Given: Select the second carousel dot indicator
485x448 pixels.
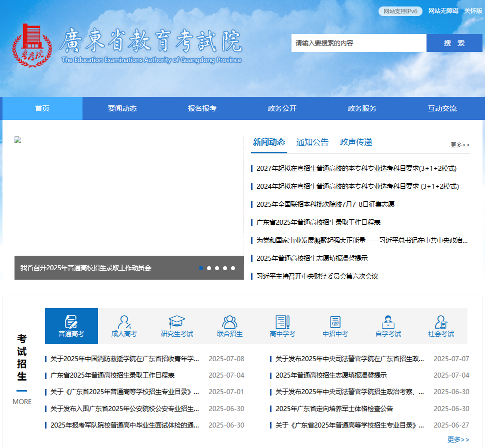Looking at the screenshot, I should [209, 268].
